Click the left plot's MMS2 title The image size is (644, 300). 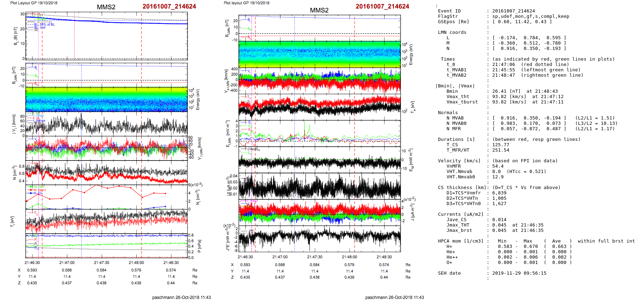(106, 7)
